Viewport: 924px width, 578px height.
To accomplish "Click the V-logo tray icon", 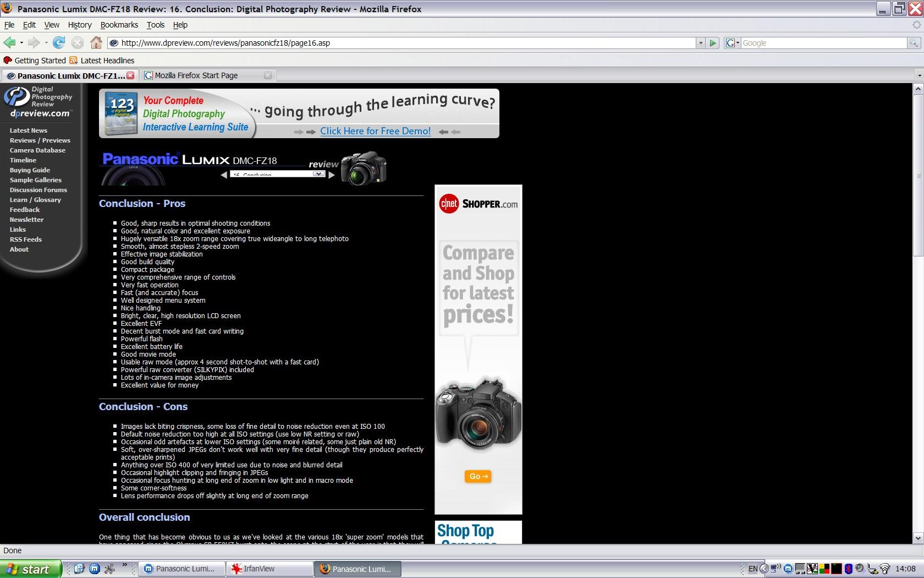I will click(x=812, y=569).
